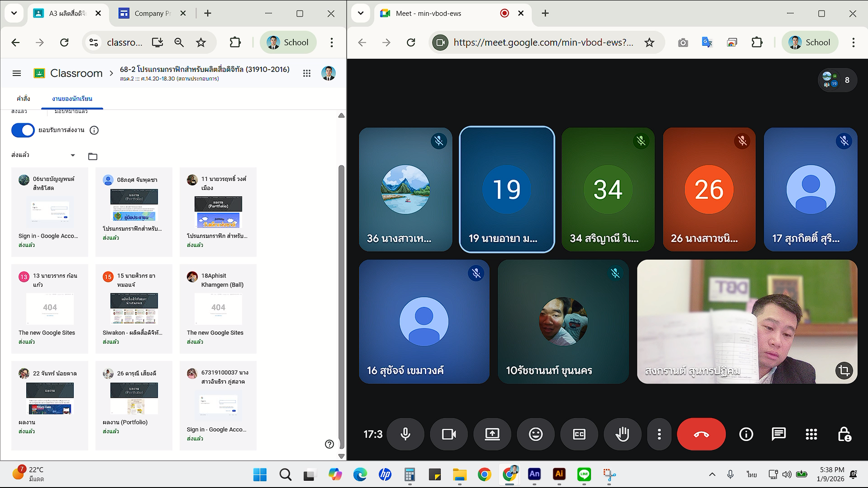Click the Meet URL address bar
The width and height of the screenshot is (868, 488).
coord(543,42)
